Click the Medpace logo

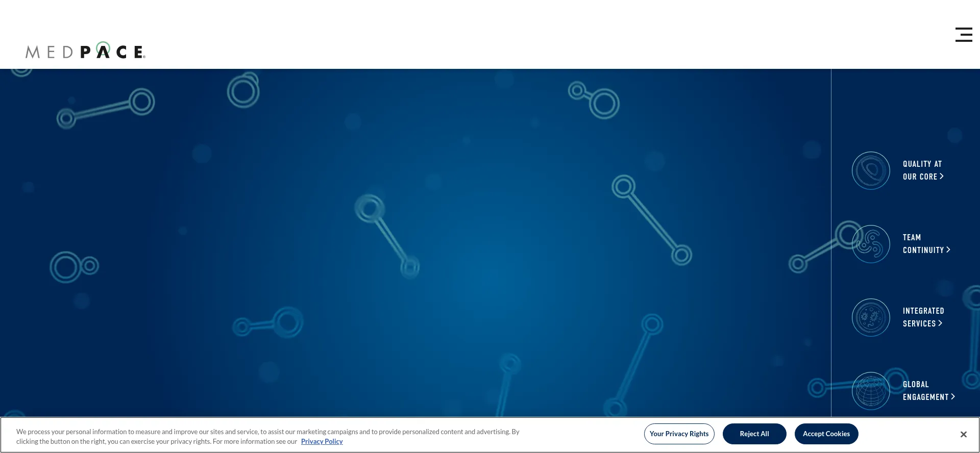point(85,51)
